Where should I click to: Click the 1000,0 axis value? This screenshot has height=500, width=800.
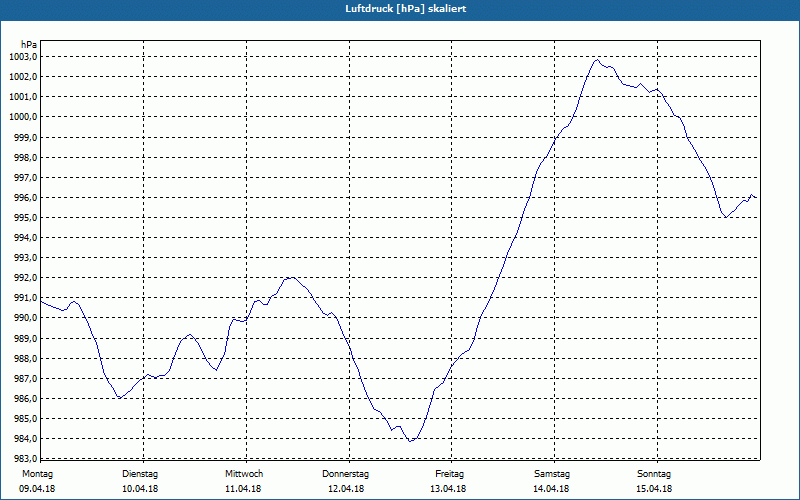[x=23, y=117]
